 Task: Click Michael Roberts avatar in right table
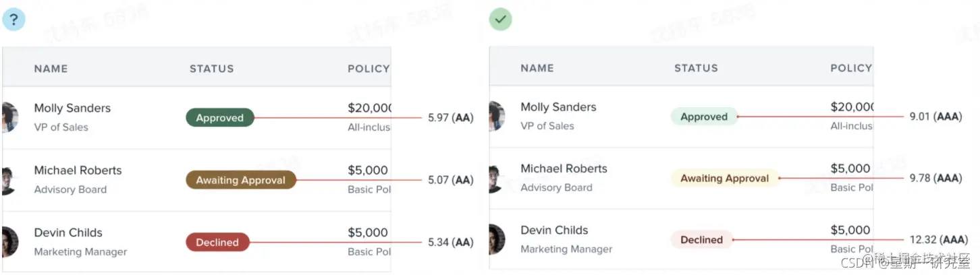497,178
